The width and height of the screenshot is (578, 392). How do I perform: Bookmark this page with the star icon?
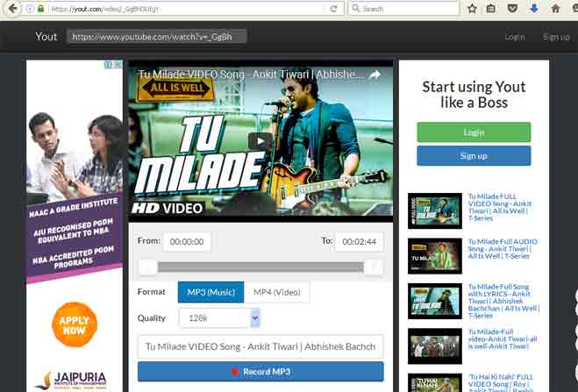coord(472,9)
